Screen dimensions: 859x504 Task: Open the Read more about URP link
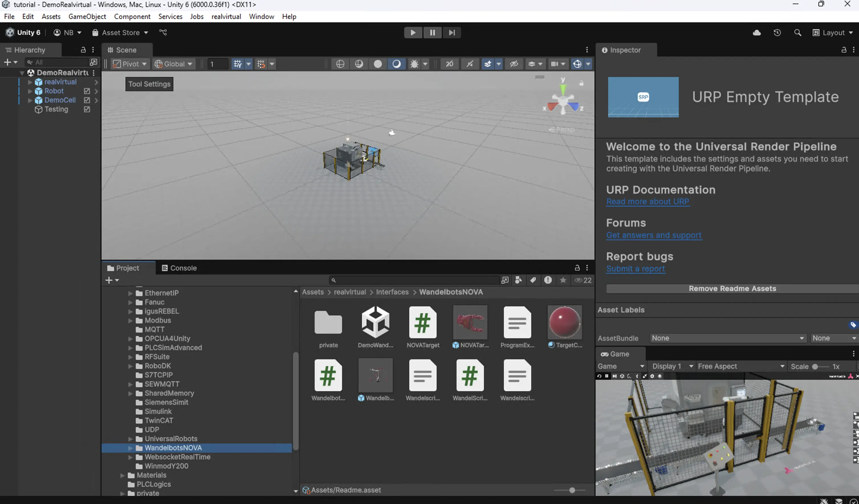coord(648,202)
